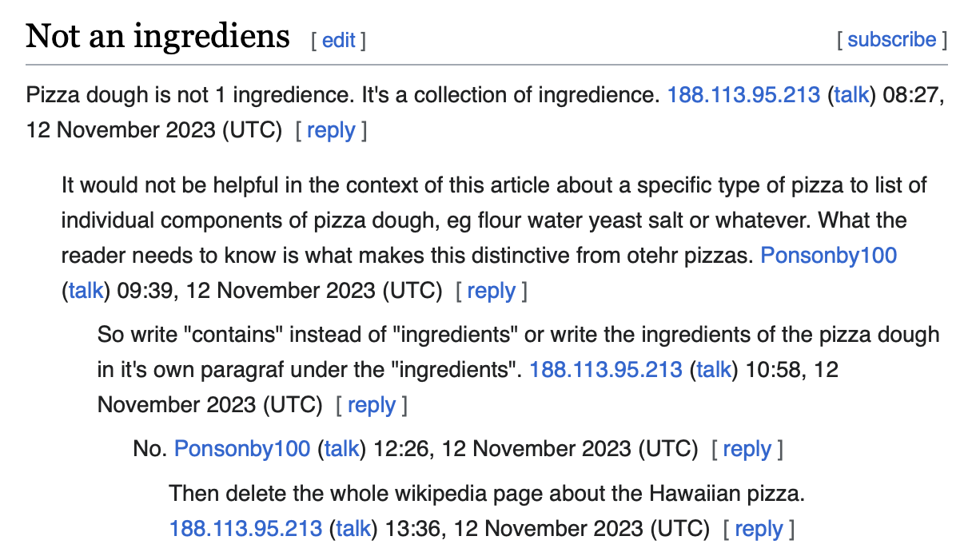This screenshot has width=980, height=556.
Task: Open 188.113.95.213 user link in first comment
Action: [743, 95]
